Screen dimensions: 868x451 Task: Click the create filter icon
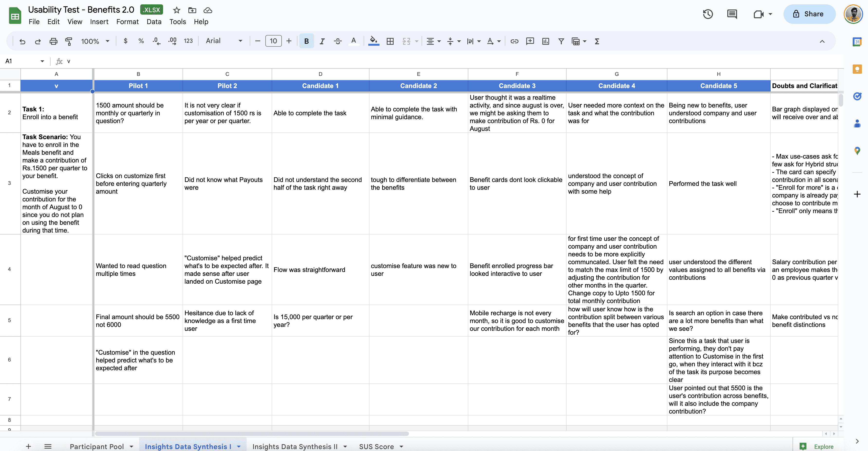click(561, 41)
